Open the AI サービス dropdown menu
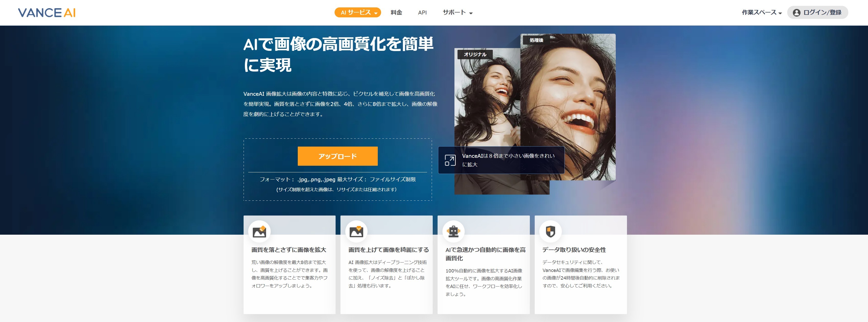This screenshot has width=868, height=322. pyautogui.click(x=358, y=13)
